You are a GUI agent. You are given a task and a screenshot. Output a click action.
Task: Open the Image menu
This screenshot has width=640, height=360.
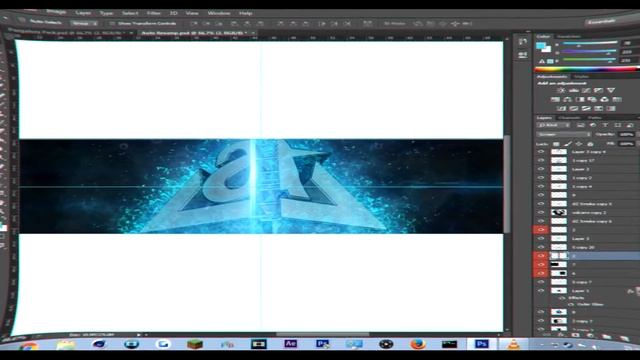(x=56, y=11)
